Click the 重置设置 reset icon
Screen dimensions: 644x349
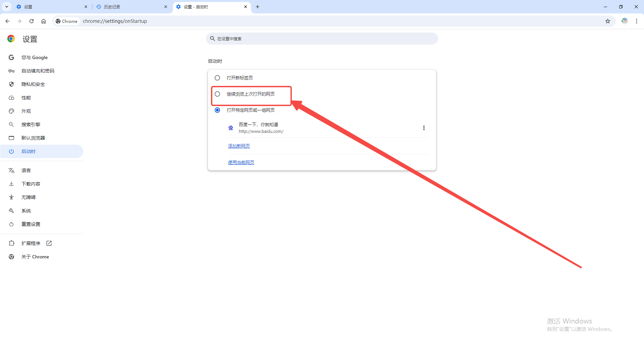pyautogui.click(x=11, y=224)
